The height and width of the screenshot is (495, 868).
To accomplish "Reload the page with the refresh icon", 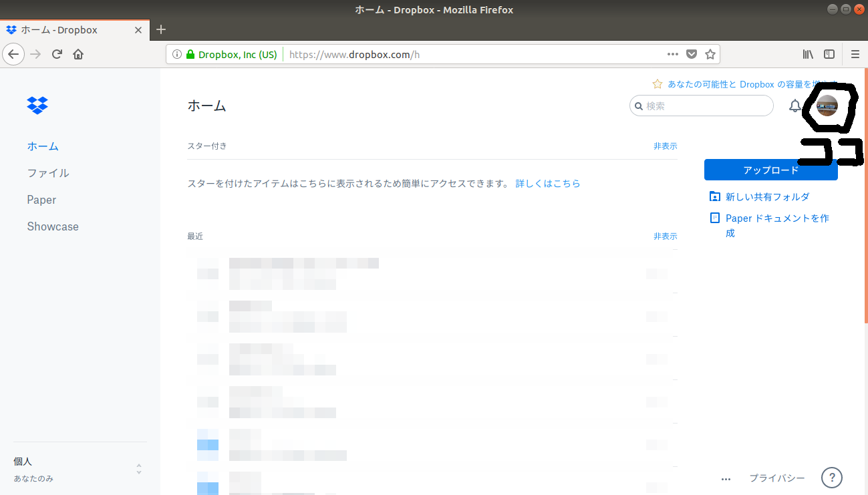I will [x=57, y=54].
